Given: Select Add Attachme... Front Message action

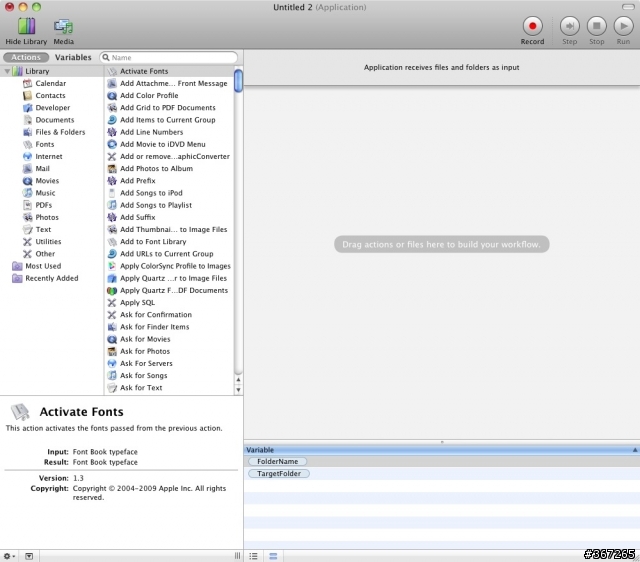Looking at the screenshot, I should coord(169,83).
